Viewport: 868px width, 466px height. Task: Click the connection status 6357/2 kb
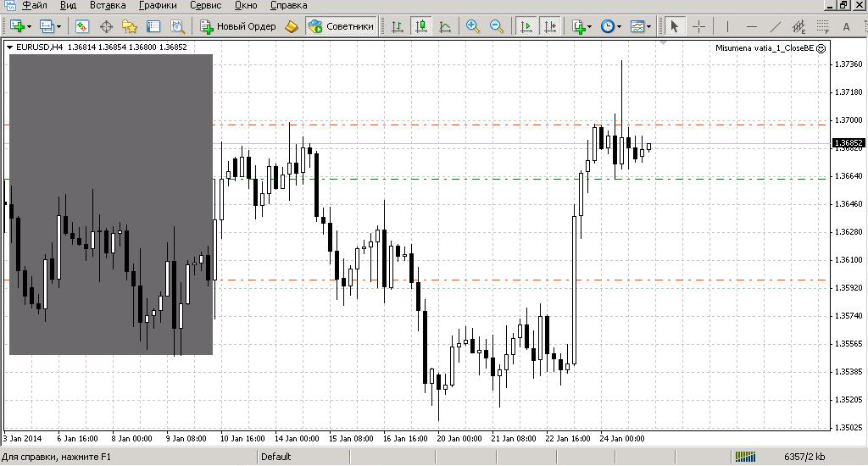804,457
